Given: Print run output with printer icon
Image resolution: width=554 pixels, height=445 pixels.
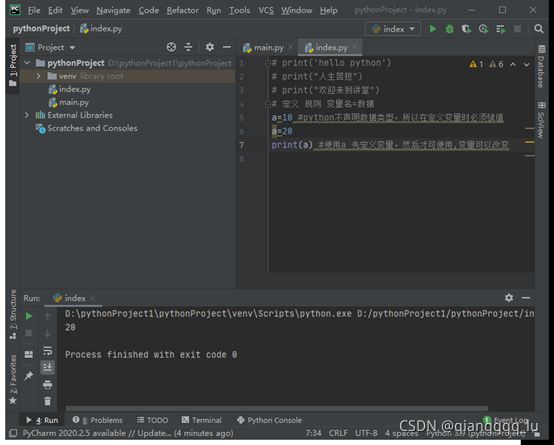Looking at the screenshot, I should click(47, 384).
